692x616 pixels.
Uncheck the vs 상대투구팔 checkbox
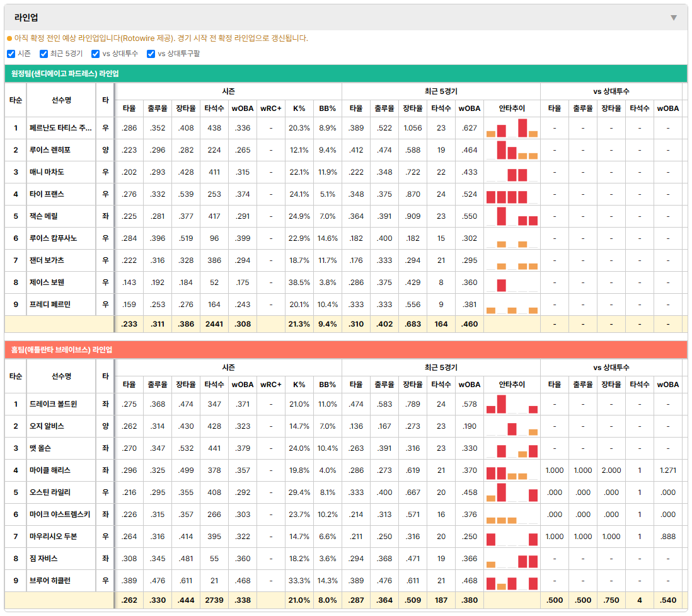pos(151,54)
